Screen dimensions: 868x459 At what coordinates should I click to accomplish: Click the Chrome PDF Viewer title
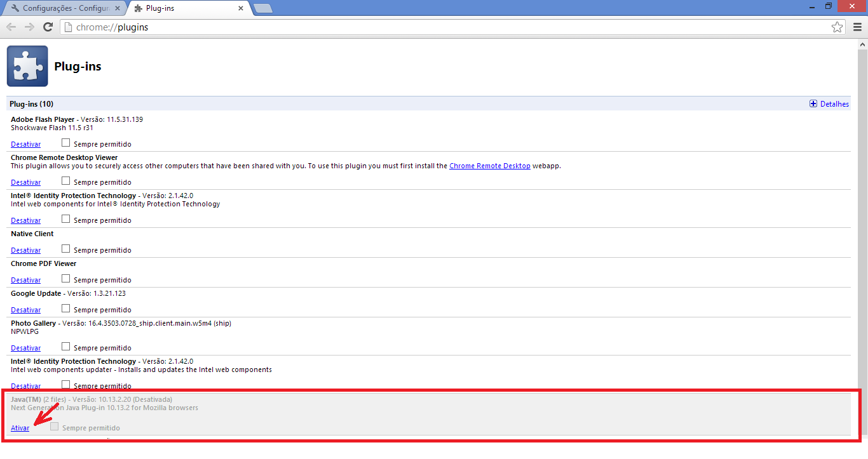pyautogui.click(x=43, y=263)
